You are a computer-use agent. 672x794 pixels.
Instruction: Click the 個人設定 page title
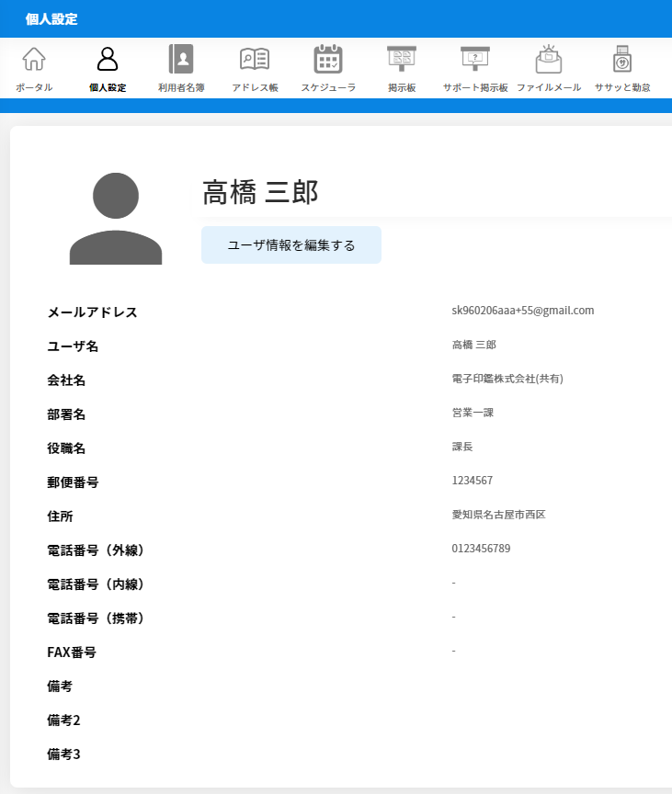[x=51, y=19]
